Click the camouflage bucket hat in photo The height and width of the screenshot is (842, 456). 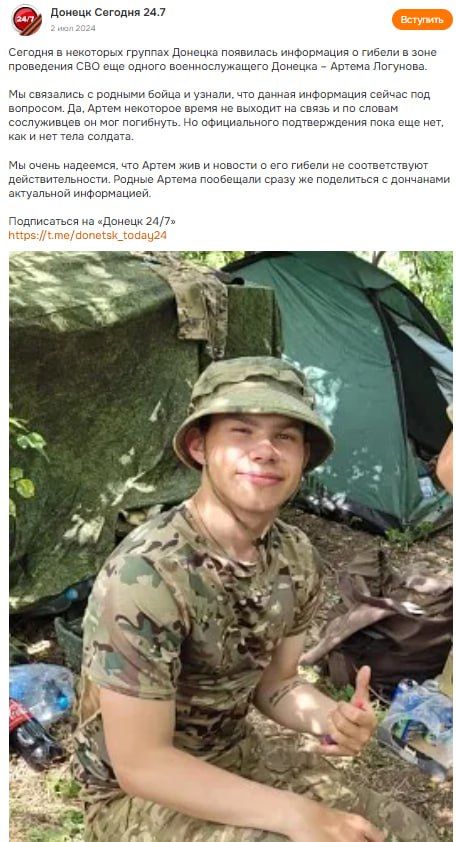[x=252, y=406]
